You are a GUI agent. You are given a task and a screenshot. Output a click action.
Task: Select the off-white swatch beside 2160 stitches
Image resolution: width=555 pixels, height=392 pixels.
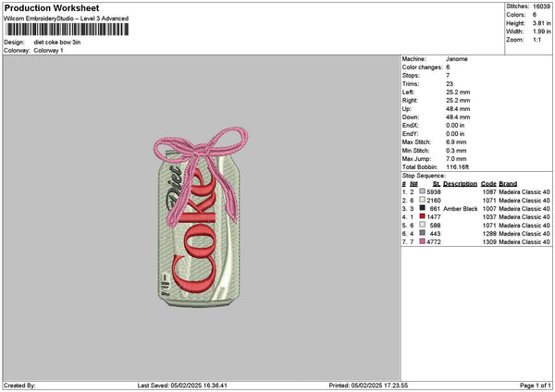pyautogui.click(x=423, y=200)
